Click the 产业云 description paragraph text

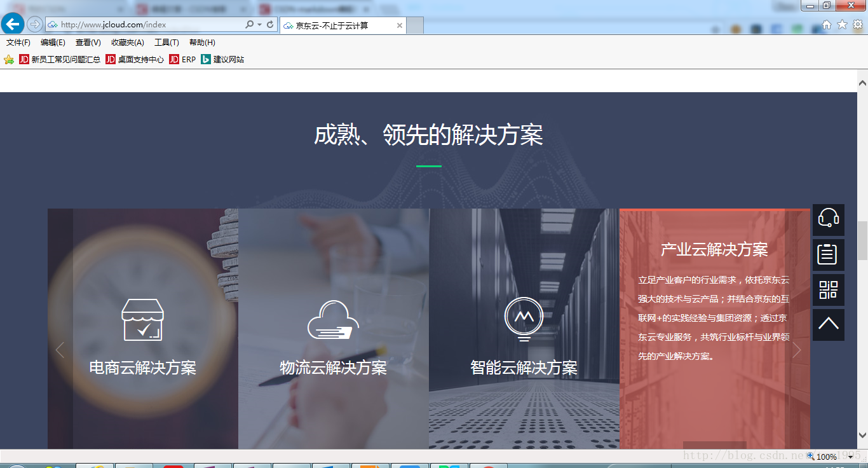(714, 318)
